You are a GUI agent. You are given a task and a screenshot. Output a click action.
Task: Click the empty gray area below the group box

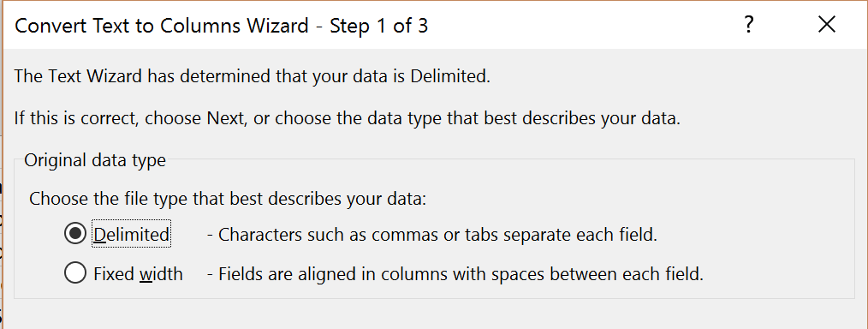pos(434,314)
